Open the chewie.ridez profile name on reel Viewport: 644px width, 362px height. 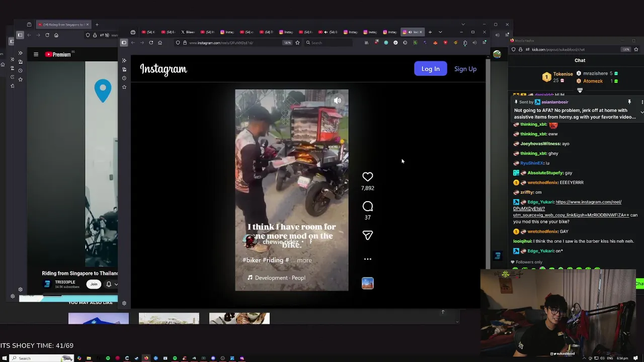281,242
